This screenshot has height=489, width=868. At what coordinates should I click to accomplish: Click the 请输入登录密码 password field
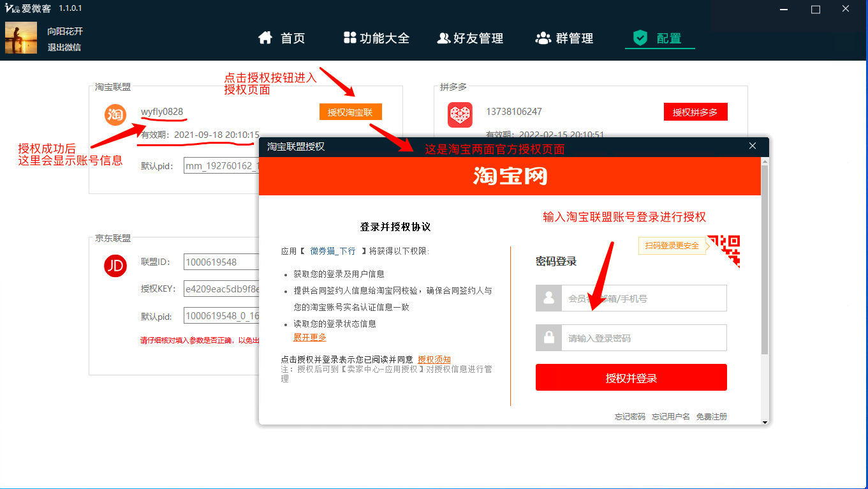pyautogui.click(x=644, y=338)
